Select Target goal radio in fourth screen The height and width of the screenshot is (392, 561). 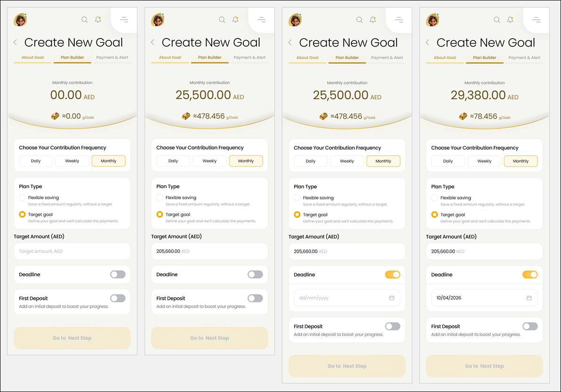coord(434,215)
